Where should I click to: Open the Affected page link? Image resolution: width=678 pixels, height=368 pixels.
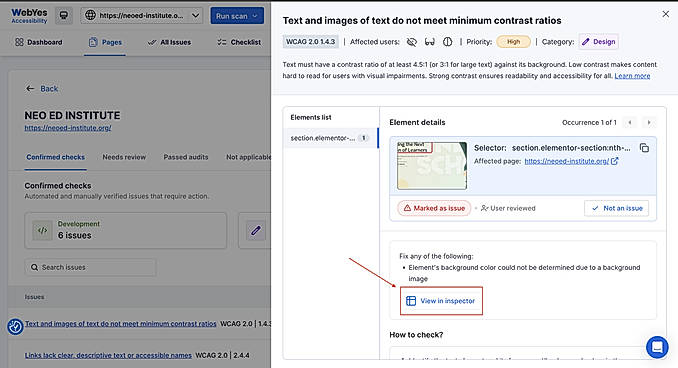click(x=566, y=161)
